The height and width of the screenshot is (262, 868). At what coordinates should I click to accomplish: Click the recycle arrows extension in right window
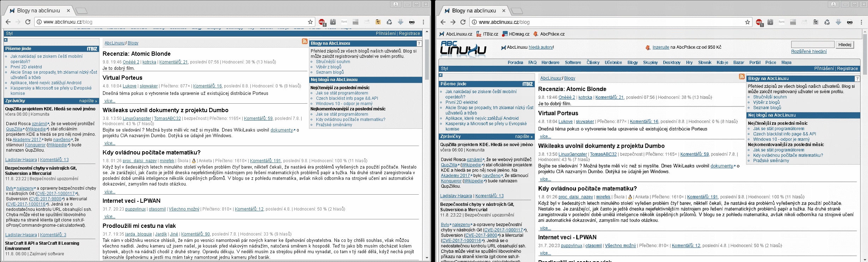(827, 22)
